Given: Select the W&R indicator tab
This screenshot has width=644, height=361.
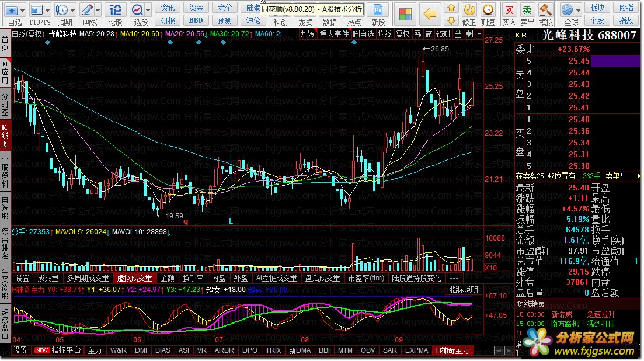Looking at the screenshot, I should click(x=118, y=350).
